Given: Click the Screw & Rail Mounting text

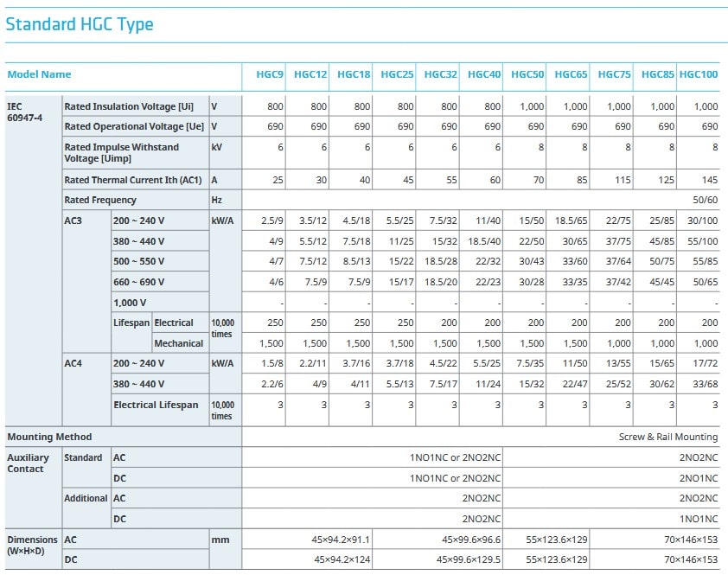Looking at the screenshot, I should tap(667, 438).
